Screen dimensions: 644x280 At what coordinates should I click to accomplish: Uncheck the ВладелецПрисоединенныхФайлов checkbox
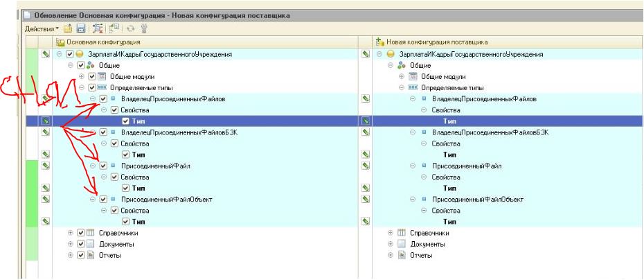(103, 98)
